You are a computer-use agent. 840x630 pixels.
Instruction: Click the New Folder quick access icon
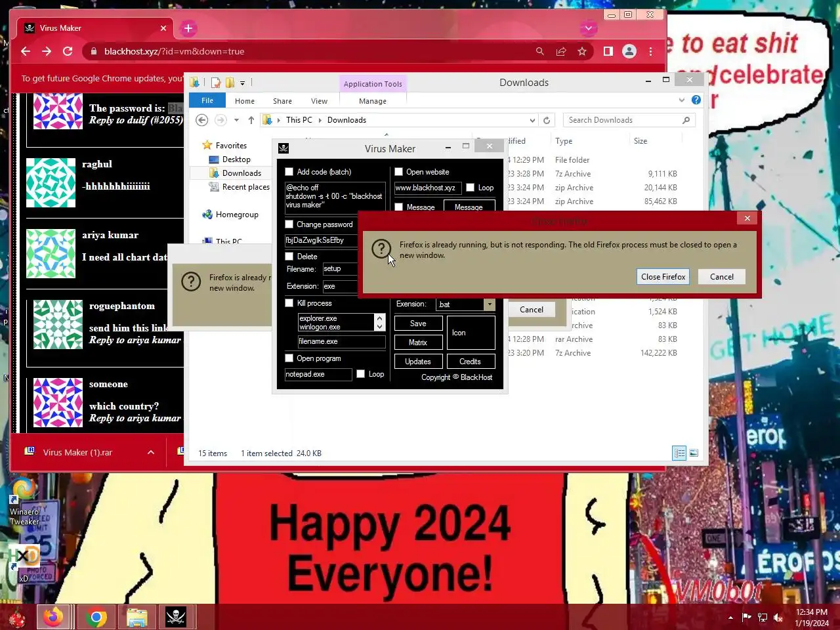230,83
